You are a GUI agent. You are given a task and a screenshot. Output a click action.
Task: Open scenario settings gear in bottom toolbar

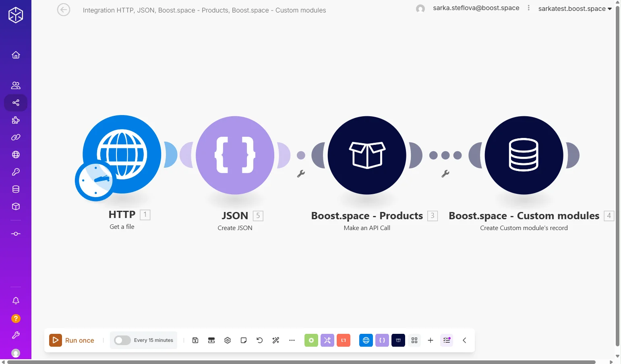click(228, 340)
